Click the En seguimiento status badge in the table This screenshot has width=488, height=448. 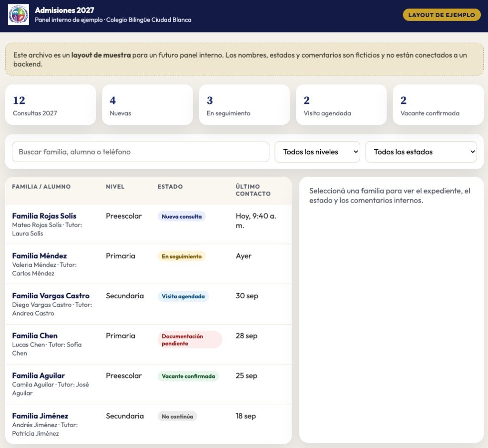(x=182, y=256)
